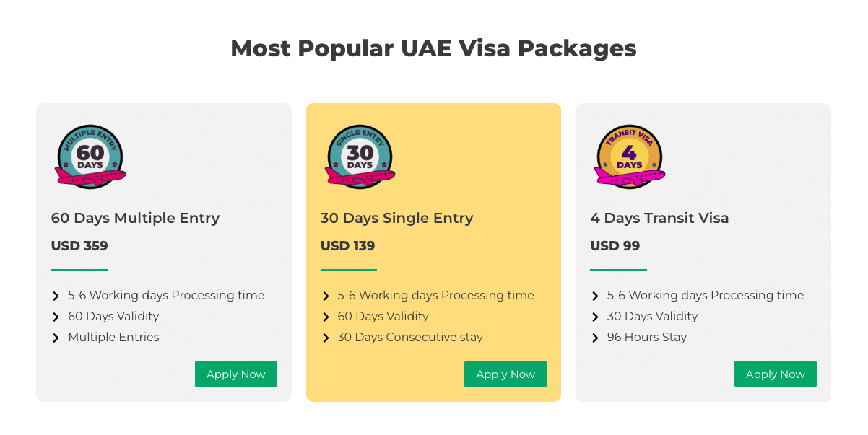
Task: Select the USD 359 price
Action: pyautogui.click(x=79, y=246)
